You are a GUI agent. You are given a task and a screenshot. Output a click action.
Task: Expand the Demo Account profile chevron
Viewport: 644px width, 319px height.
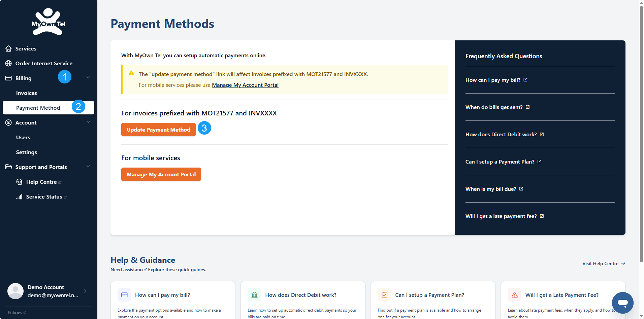[86, 291]
